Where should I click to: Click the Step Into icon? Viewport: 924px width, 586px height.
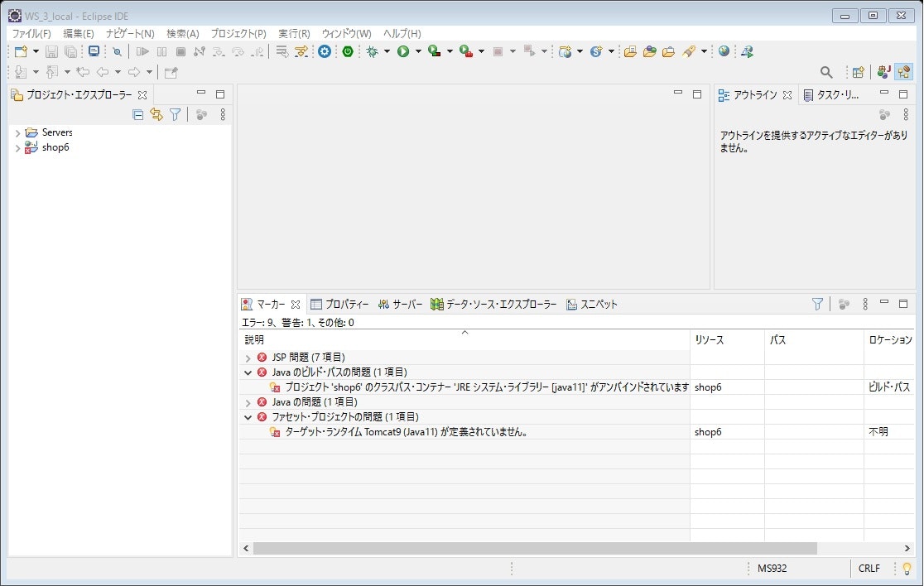pos(219,52)
